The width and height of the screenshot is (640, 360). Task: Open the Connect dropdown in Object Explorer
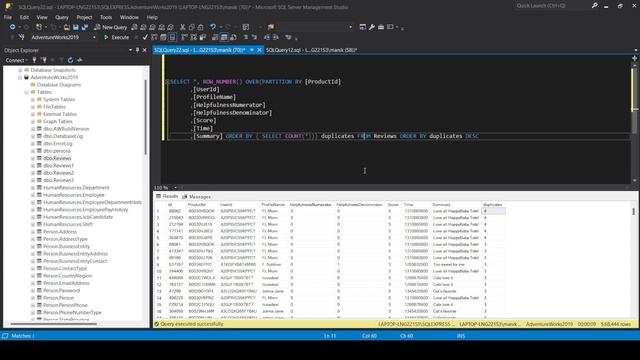pyautogui.click(x=16, y=60)
